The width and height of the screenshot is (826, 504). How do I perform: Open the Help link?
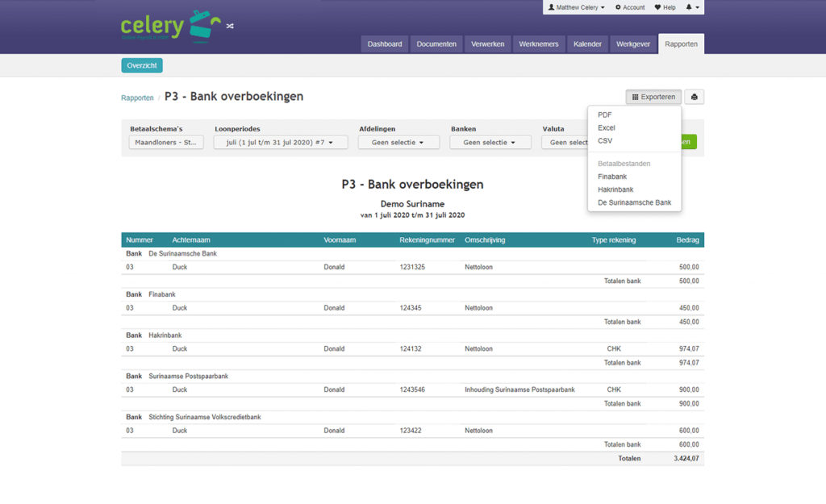[x=665, y=7]
